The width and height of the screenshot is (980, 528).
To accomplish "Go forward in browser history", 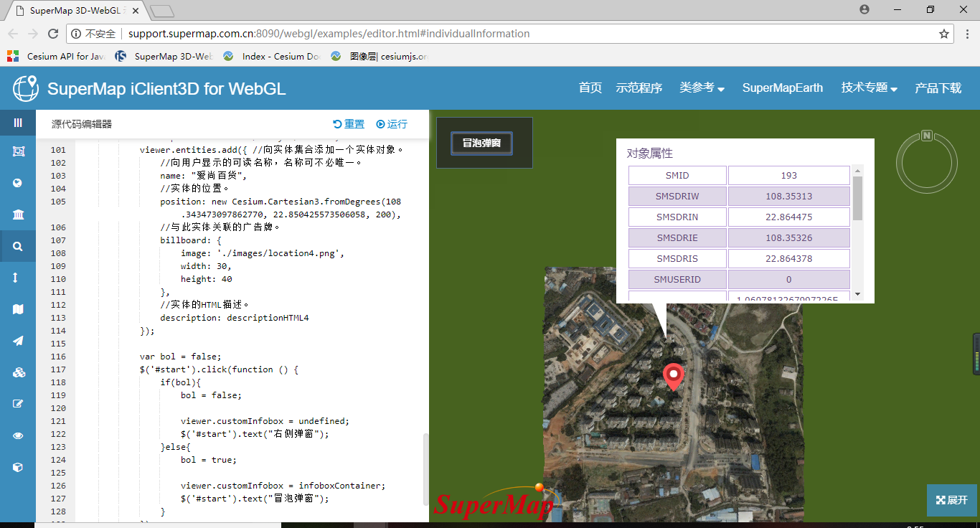I will (x=33, y=34).
